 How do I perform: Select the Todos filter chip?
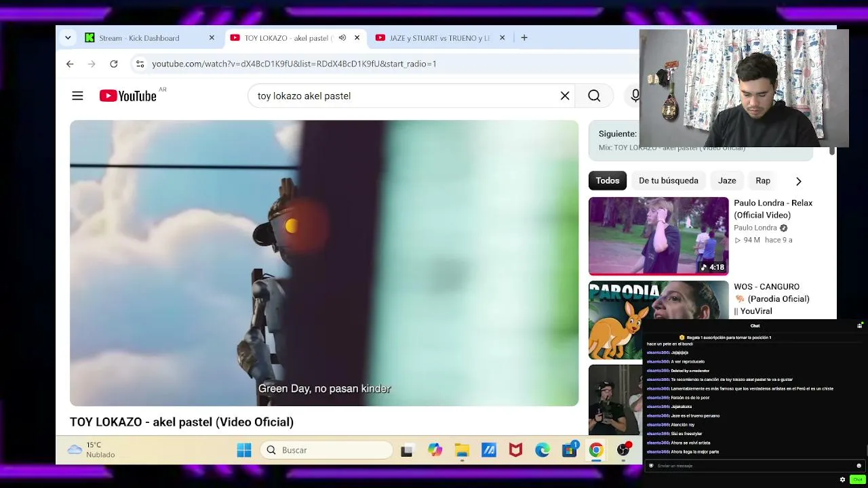608,181
